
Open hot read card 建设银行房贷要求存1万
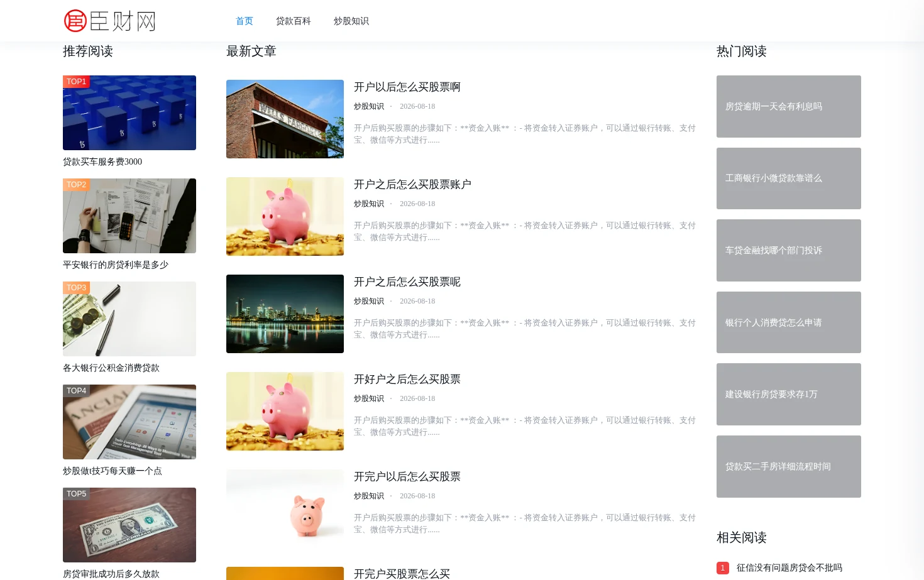click(x=789, y=394)
